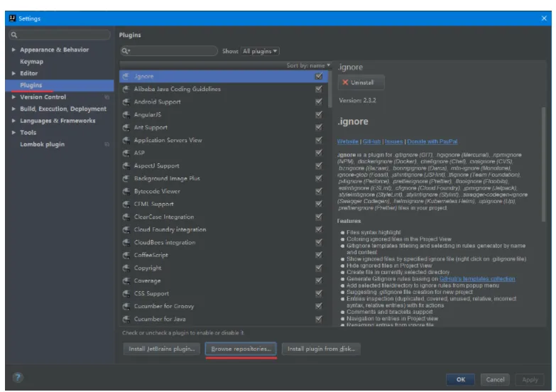
Task: Expand Appearance & Behavior tree node
Action: pos(13,50)
